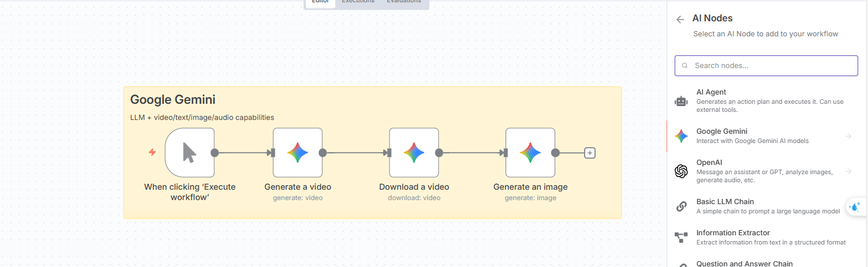Click the 'Generate a video' node
868x267 pixels.
[x=298, y=153]
